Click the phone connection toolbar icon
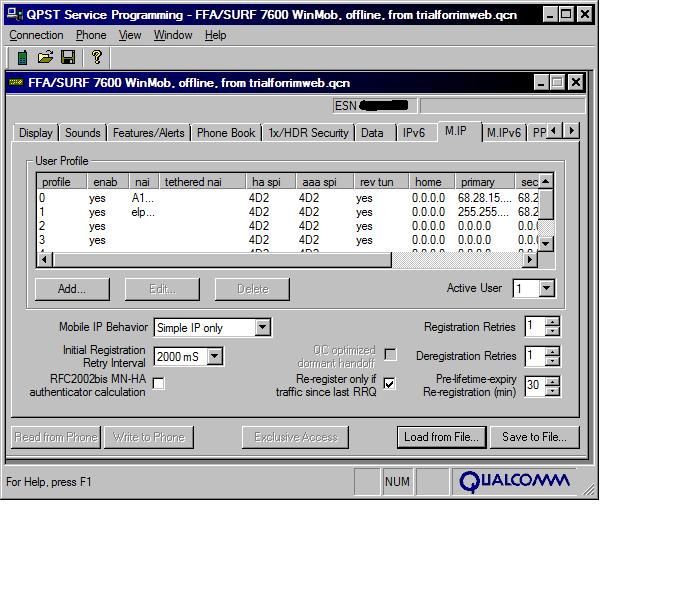This screenshot has height=596, width=699. (23, 58)
